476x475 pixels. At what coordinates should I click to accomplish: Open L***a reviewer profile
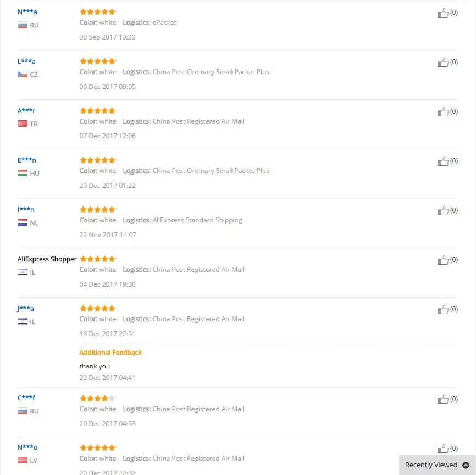click(26, 62)
